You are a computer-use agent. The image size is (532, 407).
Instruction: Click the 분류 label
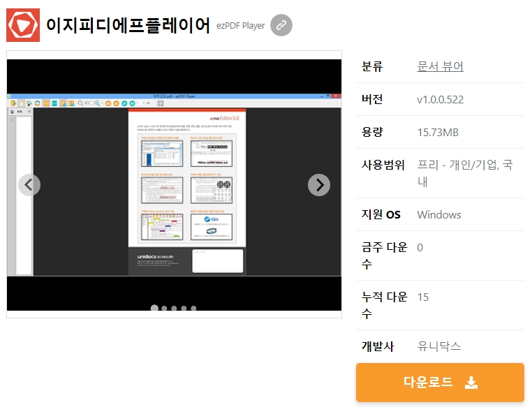pyautogui.click(x=372, y=66)
